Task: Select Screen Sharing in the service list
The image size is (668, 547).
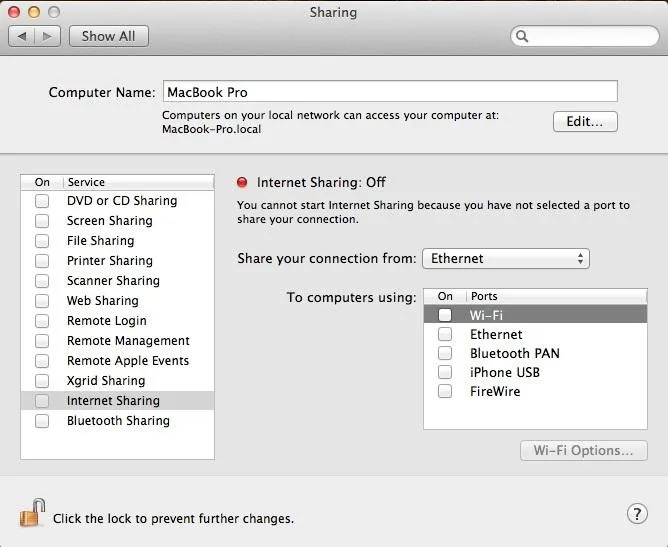Action: pos(118,221)
